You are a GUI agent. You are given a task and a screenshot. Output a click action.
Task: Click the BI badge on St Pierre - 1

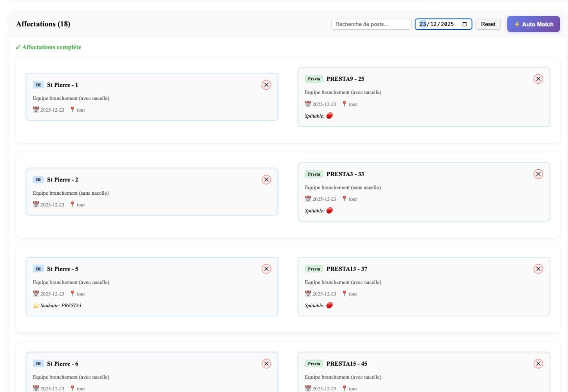point(38,85)
